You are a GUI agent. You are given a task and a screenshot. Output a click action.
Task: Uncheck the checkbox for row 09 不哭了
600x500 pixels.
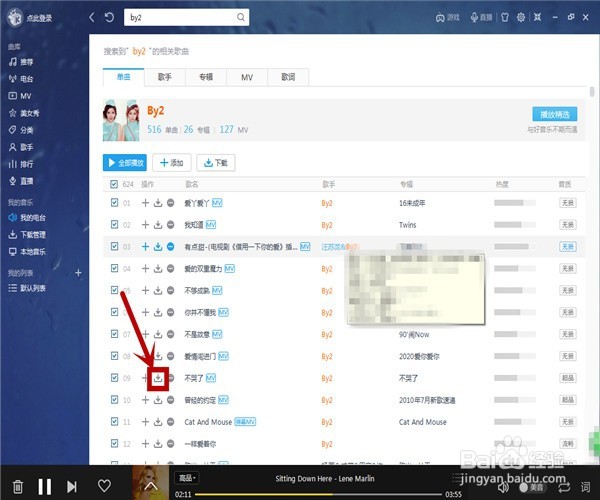[114, 378]
